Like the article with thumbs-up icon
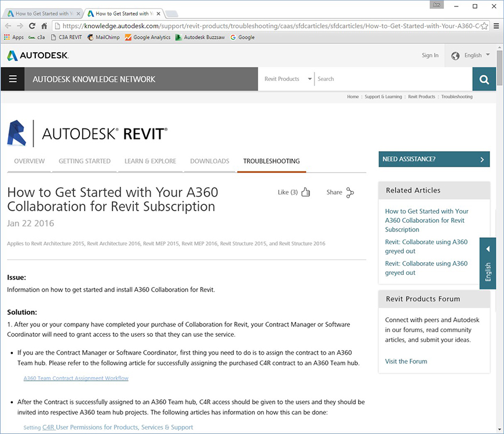 306,192
